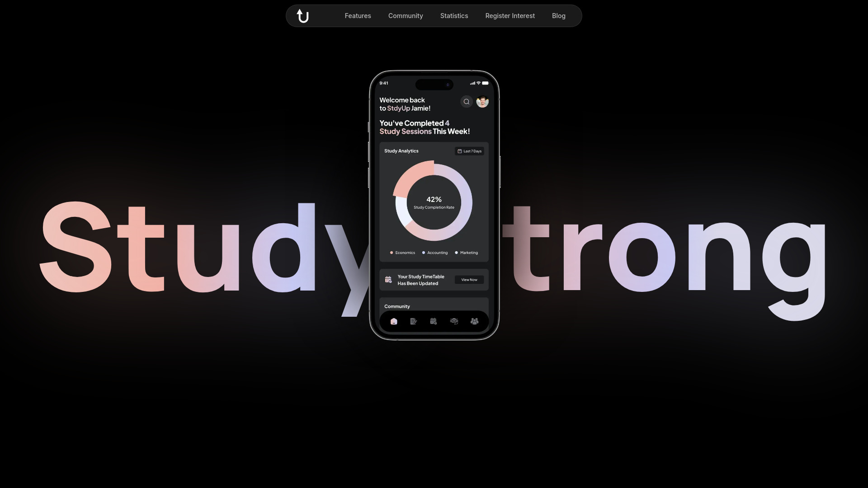Viewport: 868px width, 488px height.
Task: Click the Search icon in app header
Action: click(x=467, y=101)
